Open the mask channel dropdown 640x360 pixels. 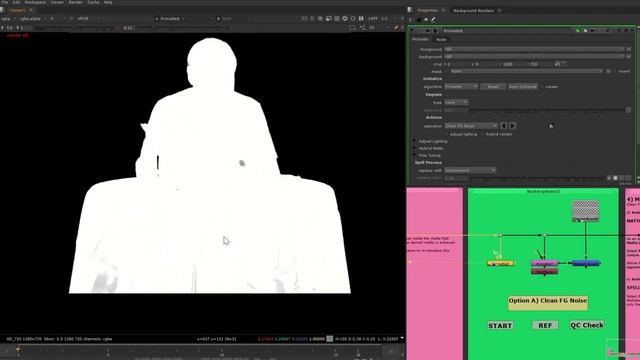coord(527,71)
